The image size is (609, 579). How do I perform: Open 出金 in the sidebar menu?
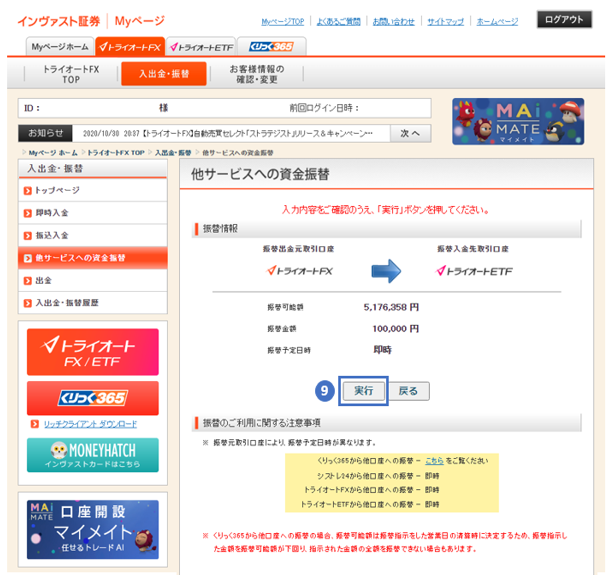tap(93, 280)
